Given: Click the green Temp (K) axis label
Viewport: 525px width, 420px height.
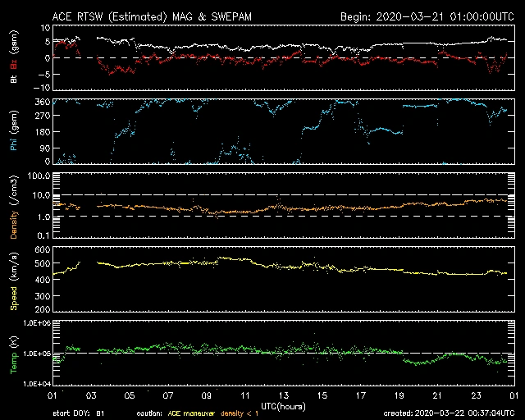Looking at the screenshot, I should 13,353.
